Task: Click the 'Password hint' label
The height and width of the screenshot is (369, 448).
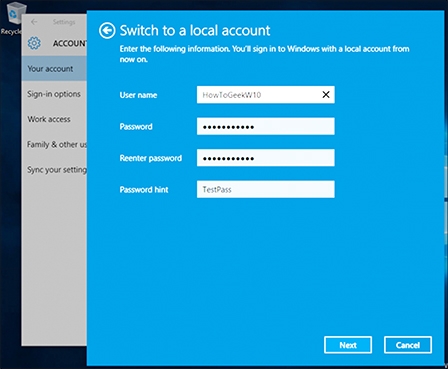Action: (x=144, y=190)
